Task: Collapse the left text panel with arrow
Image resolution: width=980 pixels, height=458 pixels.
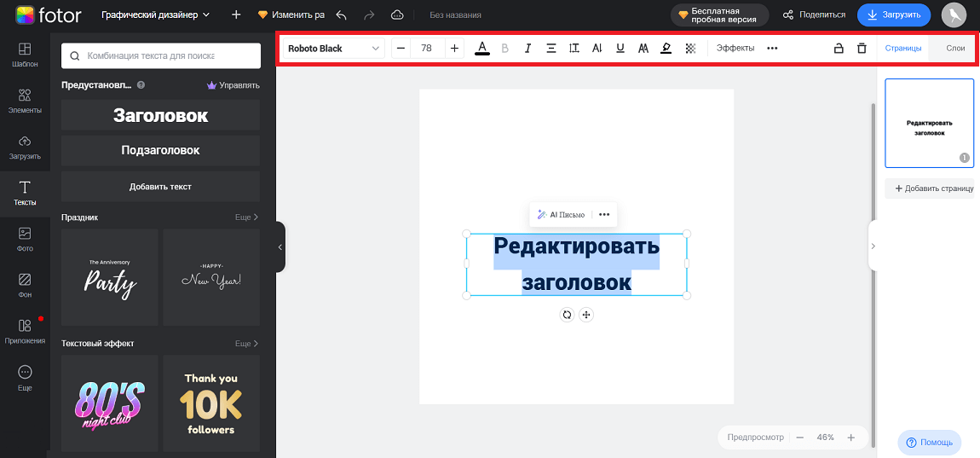Action: tap(280, 246)
